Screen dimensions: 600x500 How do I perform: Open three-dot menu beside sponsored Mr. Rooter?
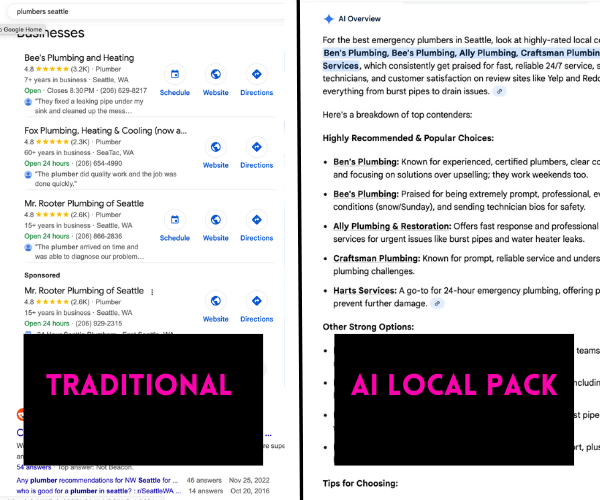click(152, 290)
